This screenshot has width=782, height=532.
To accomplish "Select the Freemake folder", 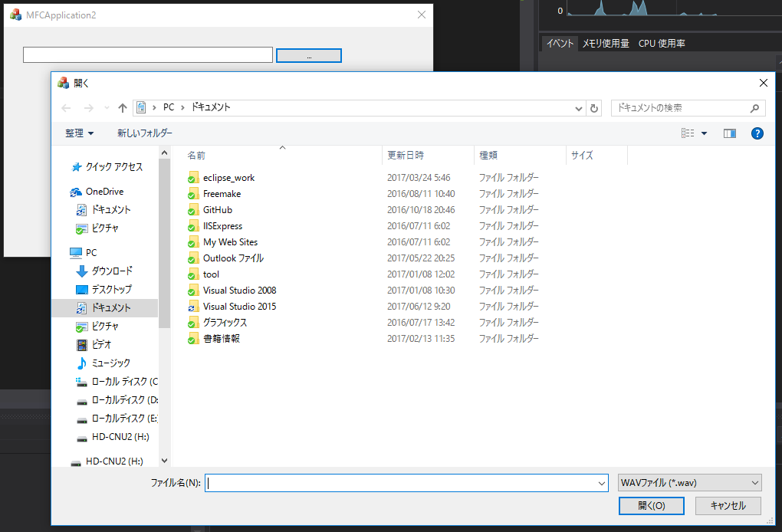I will (222, 194).
